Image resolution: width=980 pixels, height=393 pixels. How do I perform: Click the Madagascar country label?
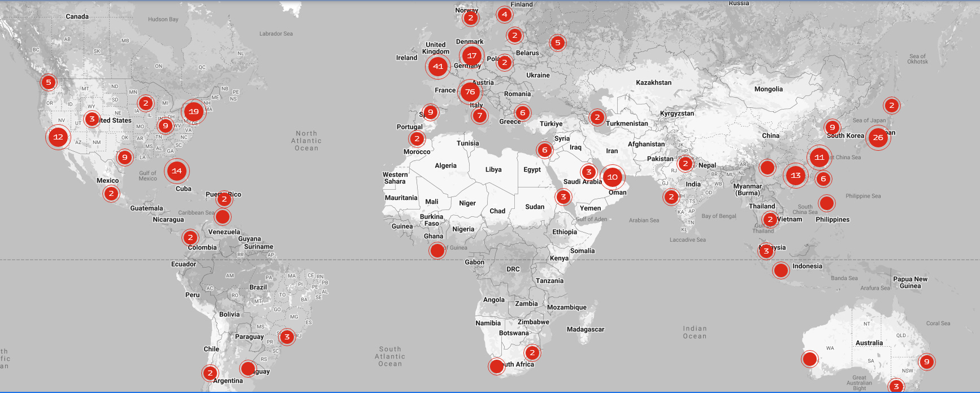pos(586,329)
